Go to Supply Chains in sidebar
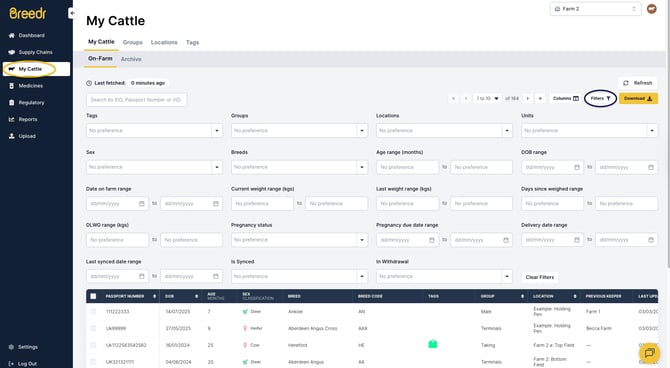 (x=31, y=52)
